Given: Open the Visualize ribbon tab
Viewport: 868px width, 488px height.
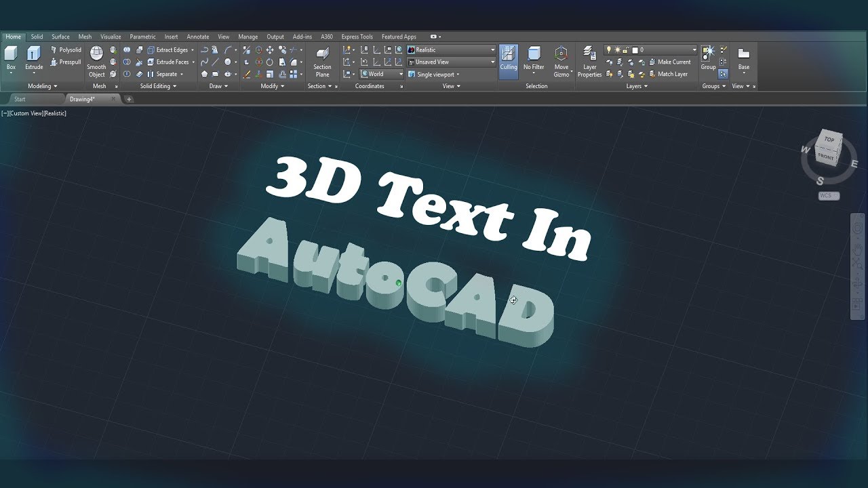Looking at the screenshot, I should click(111, 37).
